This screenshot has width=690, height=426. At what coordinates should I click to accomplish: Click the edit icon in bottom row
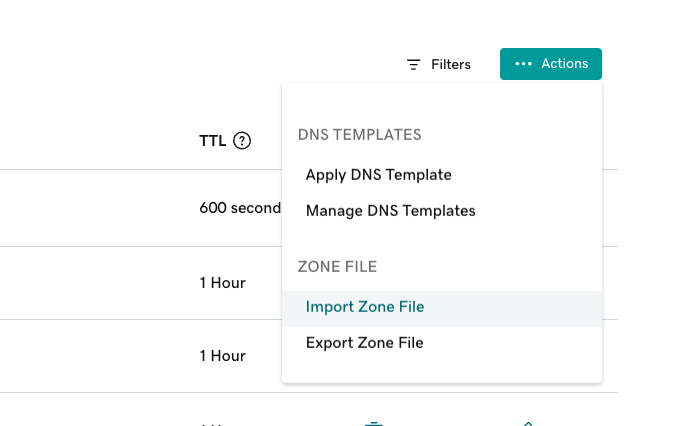pyautogui.click(x=528, y=423)
